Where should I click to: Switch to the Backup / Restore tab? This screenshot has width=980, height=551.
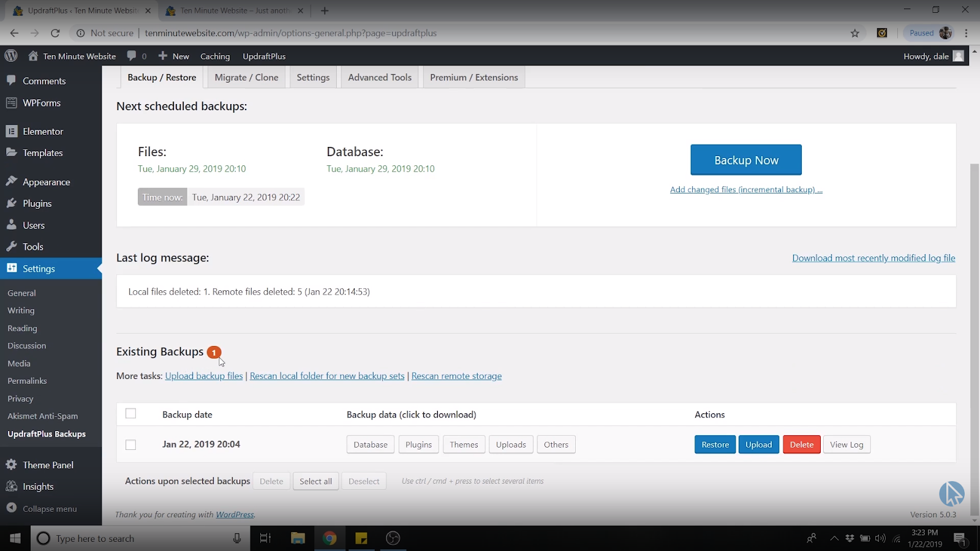pyautogui.click(x=162, y=77)
